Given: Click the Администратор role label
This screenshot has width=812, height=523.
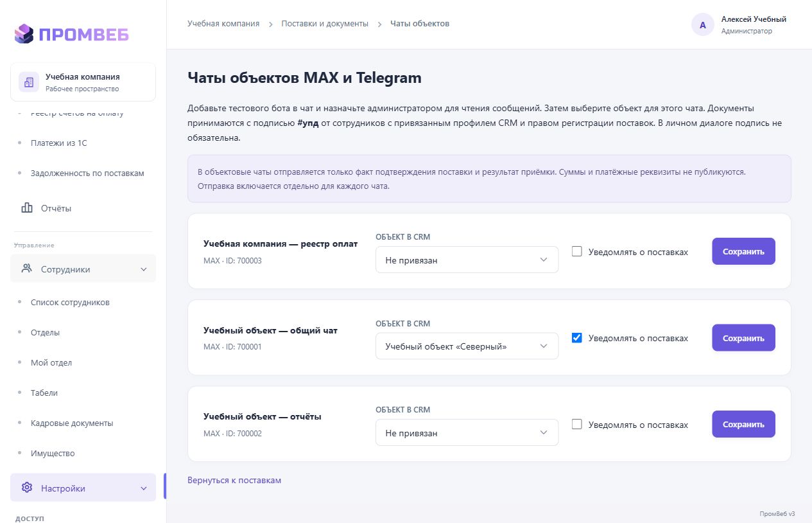Looking at the screenshot, I should (x=747, y=31).
